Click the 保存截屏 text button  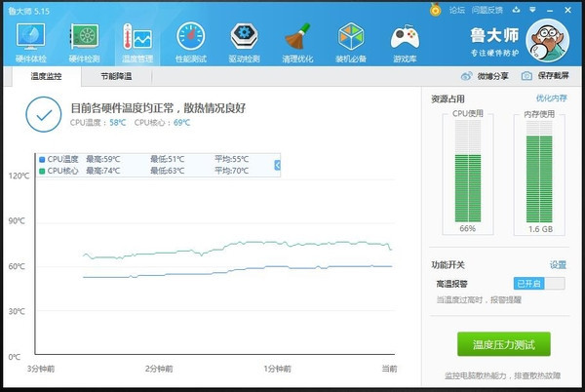[x=553, y=76]
